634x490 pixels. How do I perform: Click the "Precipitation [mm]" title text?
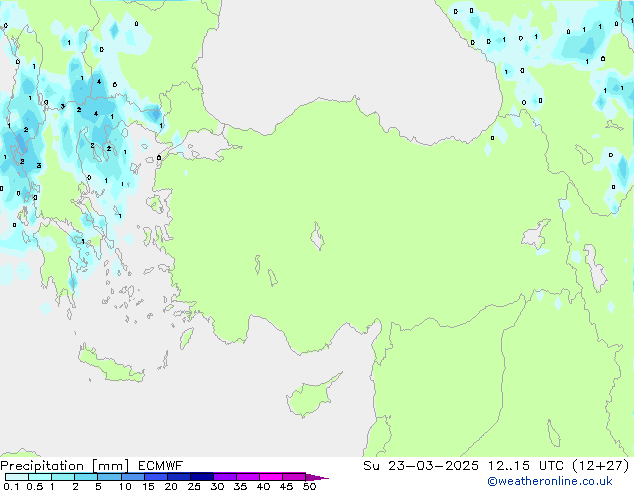click(x=63, y=465)
